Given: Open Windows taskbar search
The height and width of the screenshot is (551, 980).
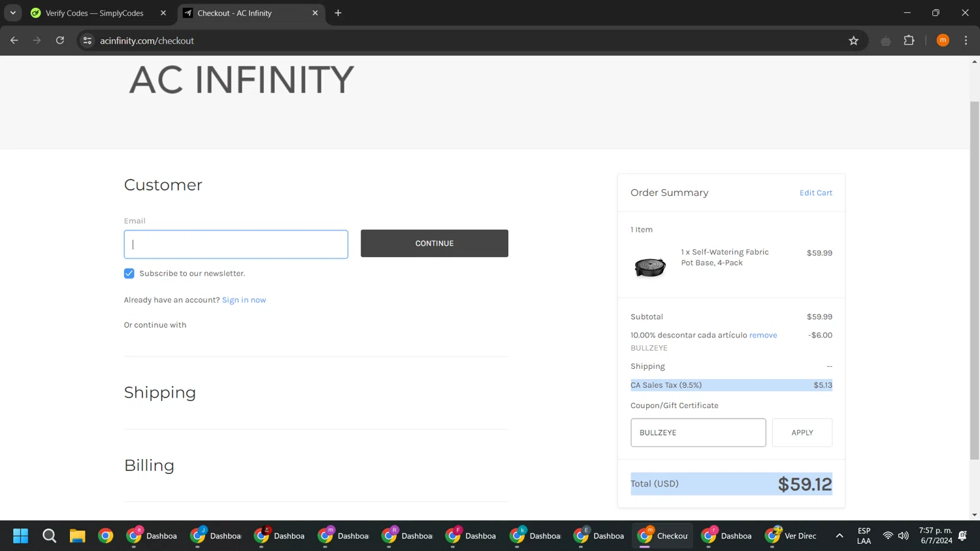Looking at the screenshot, I should click(x=49, y=536).
